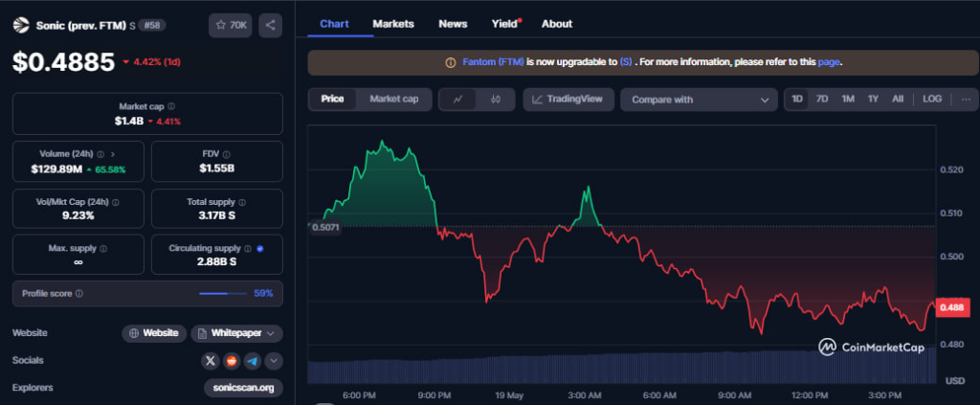The width and height of the screenshot is (980, 405).
Task: Click the Market cap info icon
Action: pos(171,106)
